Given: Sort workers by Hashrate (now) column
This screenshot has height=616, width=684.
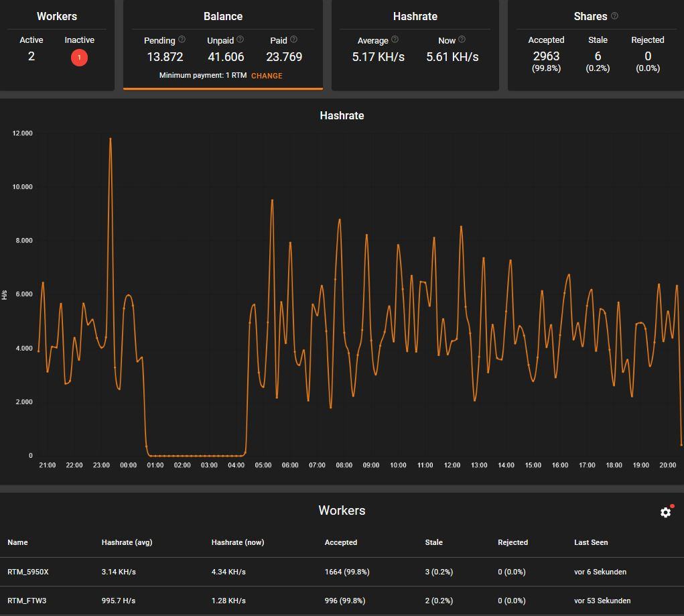Looking at the screenshot, I should 238,542.
